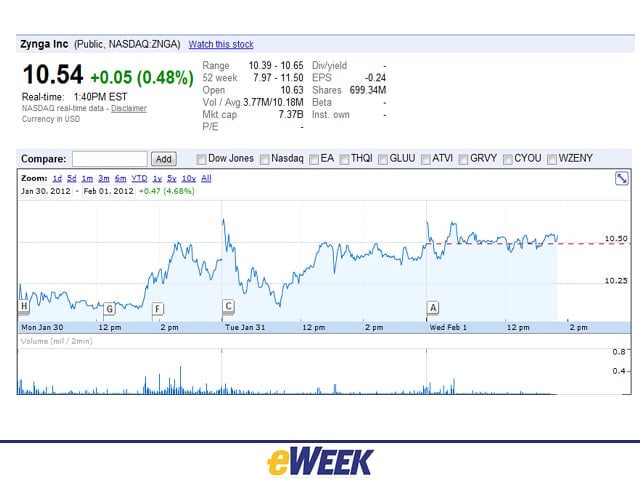Click the -0.24 EPS value

(375, 78)
